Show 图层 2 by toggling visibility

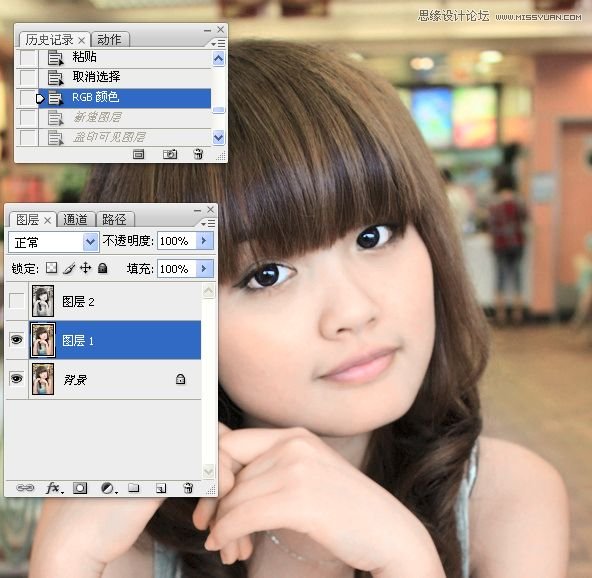click(x=16, y=301)
